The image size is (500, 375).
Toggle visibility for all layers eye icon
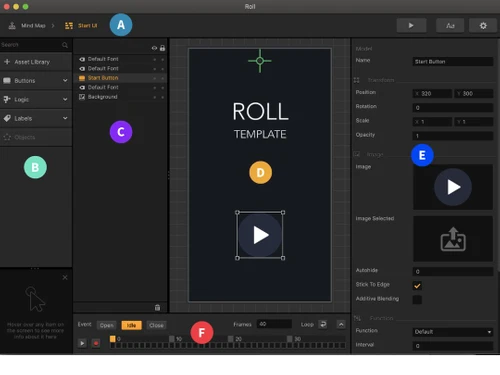tap(154, 48)
